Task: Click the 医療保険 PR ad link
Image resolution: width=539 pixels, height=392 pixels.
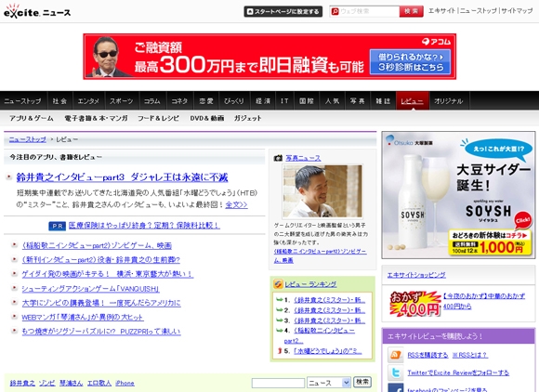Action: click(x=144, y=226)
